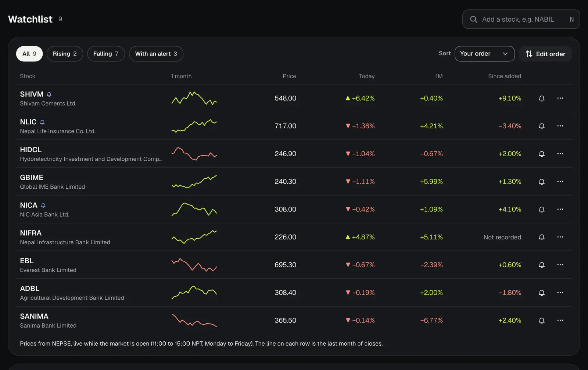Image resolution: width=588 pixels, height=370 pixels.
Task: Open the Sort 'Your order' dropdown
Action: (484, 54)
